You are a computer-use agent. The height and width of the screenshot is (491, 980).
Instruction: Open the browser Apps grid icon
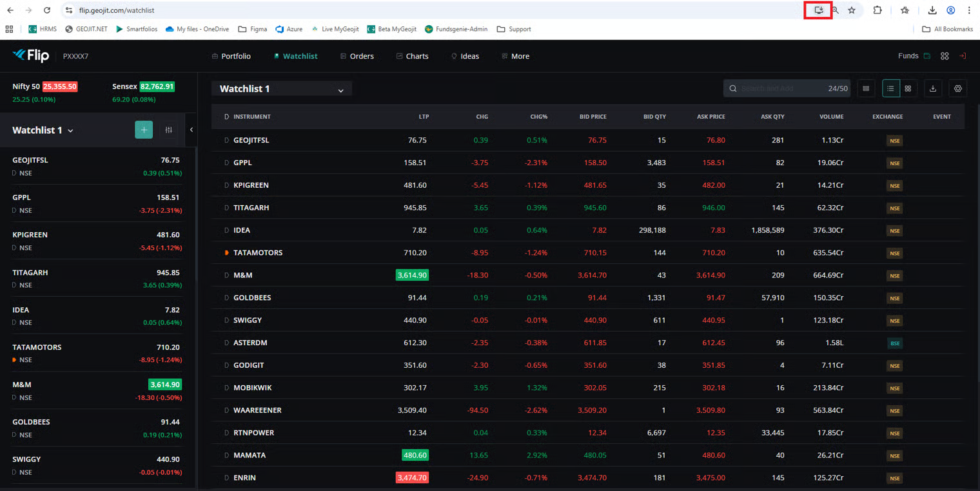9,29
